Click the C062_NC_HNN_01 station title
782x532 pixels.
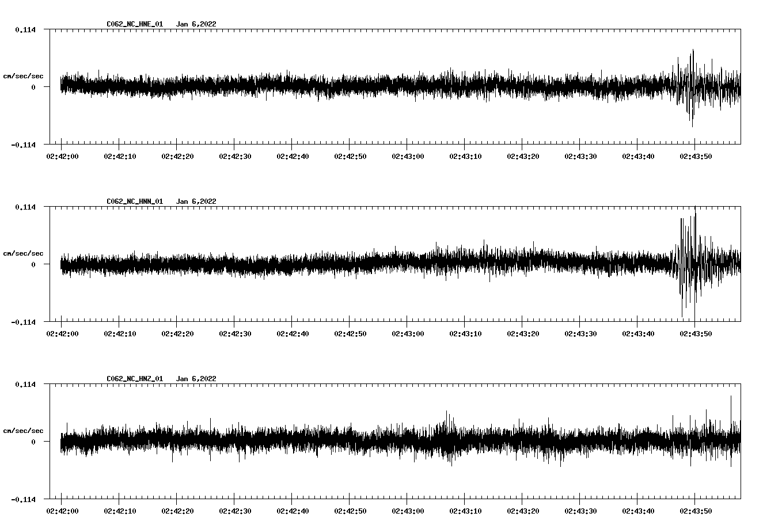click(x=135, y=202)
